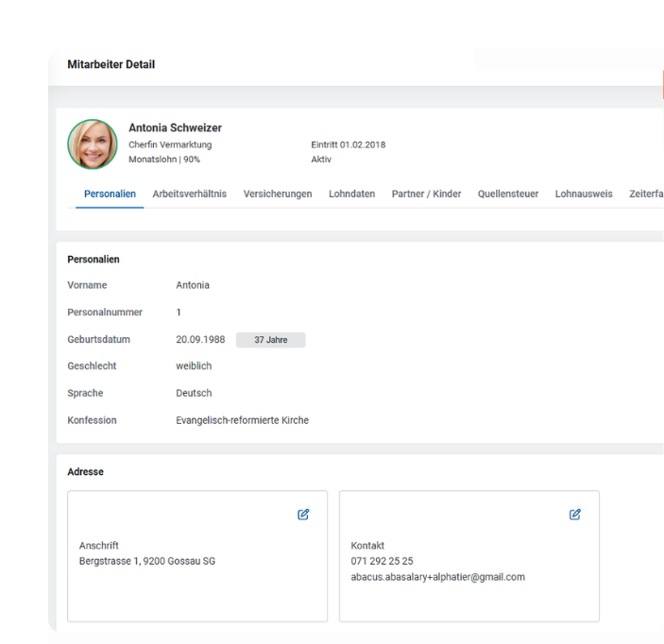Edit the Anschrift address card
The image size is (664, 644).
(x=303, y=515)
